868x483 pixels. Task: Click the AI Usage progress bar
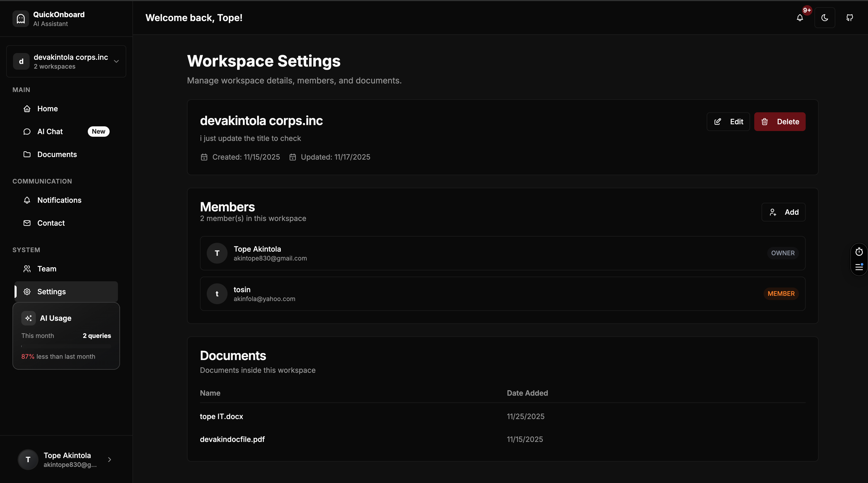(66, 347)
